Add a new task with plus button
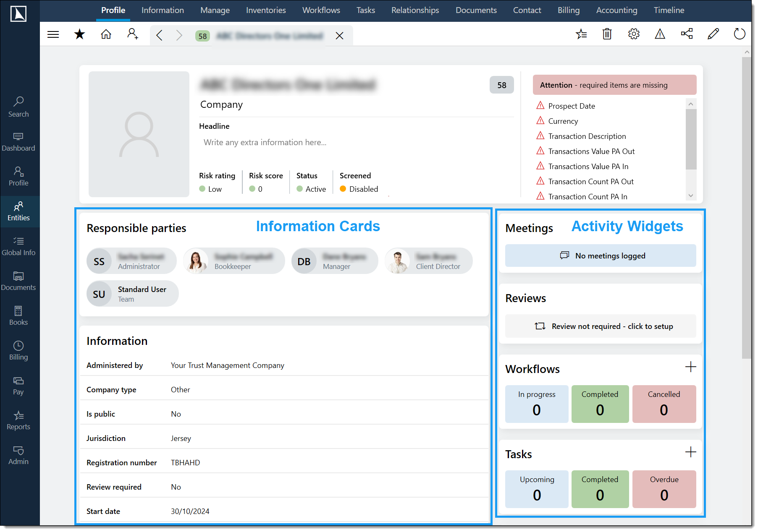The height and width of the screenshot is (532, 758). pos(690,452)
